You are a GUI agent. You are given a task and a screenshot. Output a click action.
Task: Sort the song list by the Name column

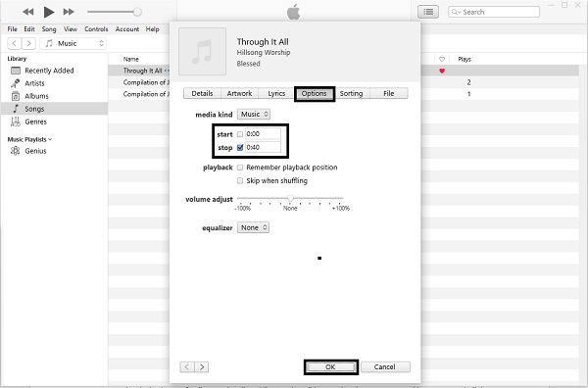coord(131,59)
